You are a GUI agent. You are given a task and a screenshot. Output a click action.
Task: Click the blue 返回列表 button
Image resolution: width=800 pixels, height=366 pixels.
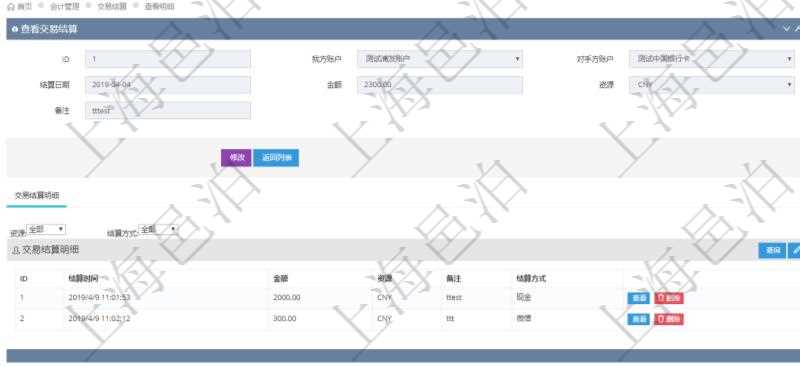pos(276,158)
